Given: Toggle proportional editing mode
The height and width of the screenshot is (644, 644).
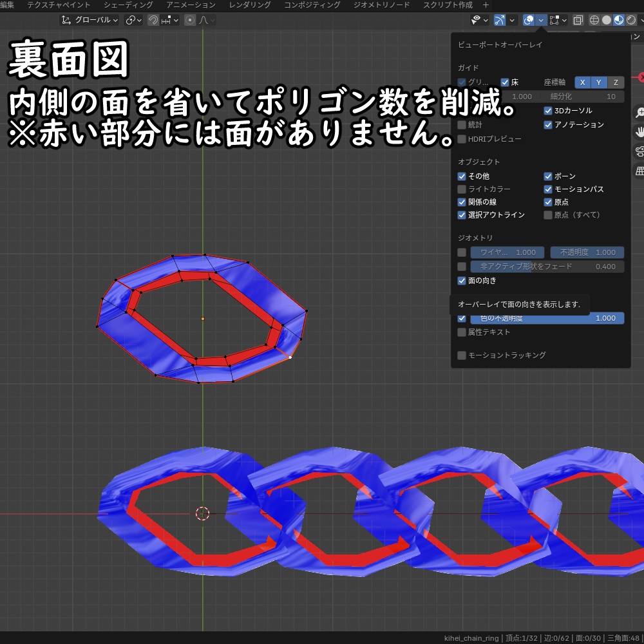Looking at the screenshot, I should (x=190, y=20).
